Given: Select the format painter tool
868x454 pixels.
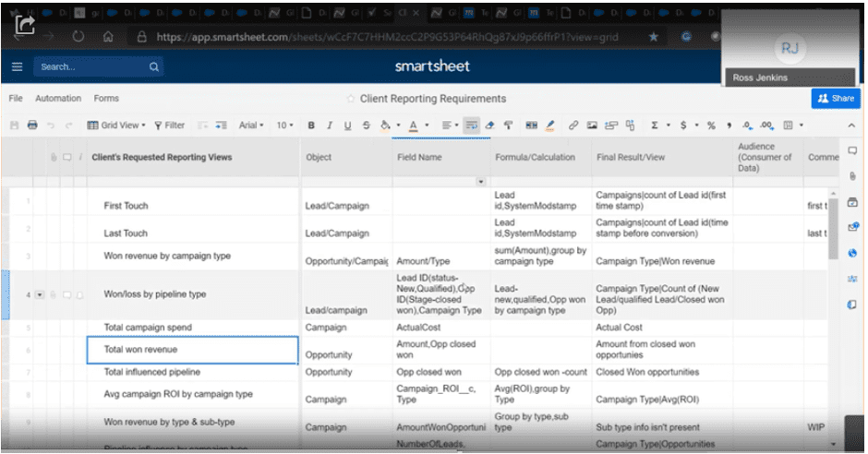Looking at the screenshot, I should [509, 125].
